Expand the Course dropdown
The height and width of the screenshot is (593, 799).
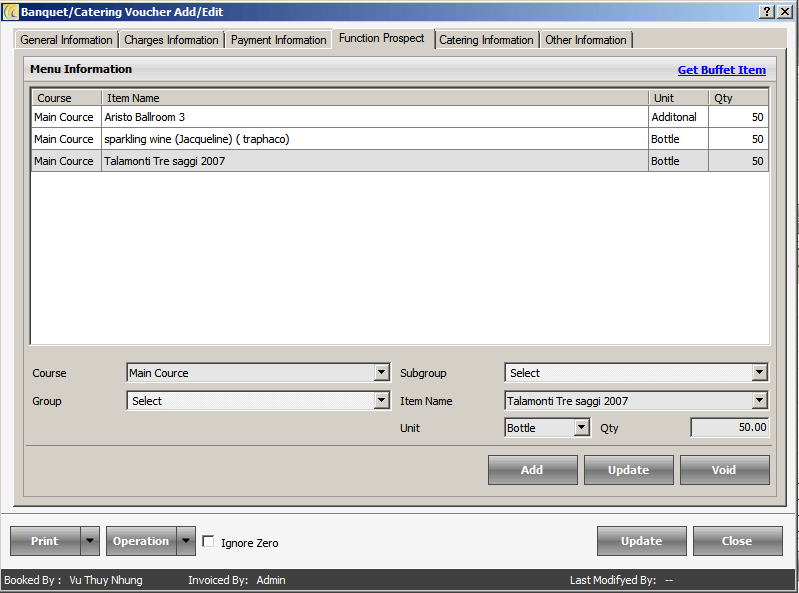381,373
